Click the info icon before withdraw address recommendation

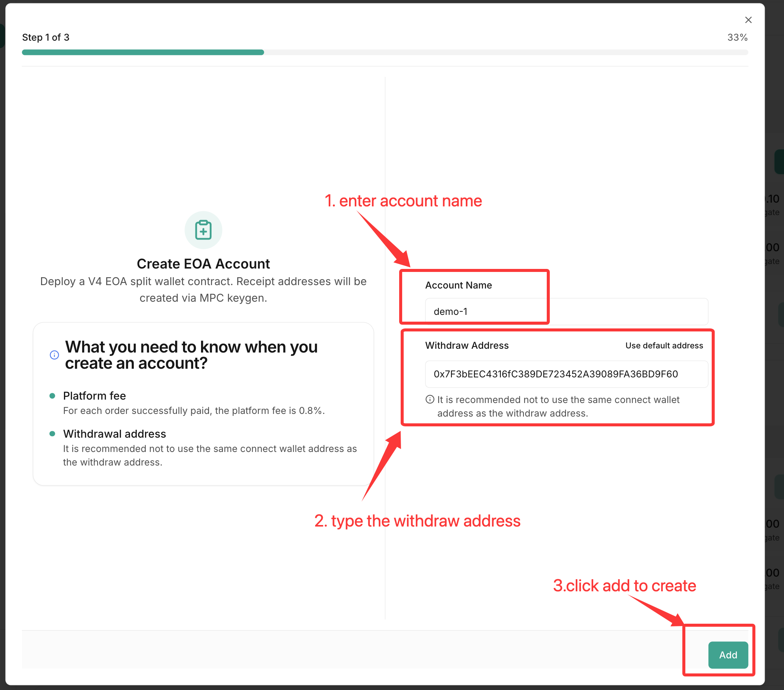[430, 399]
